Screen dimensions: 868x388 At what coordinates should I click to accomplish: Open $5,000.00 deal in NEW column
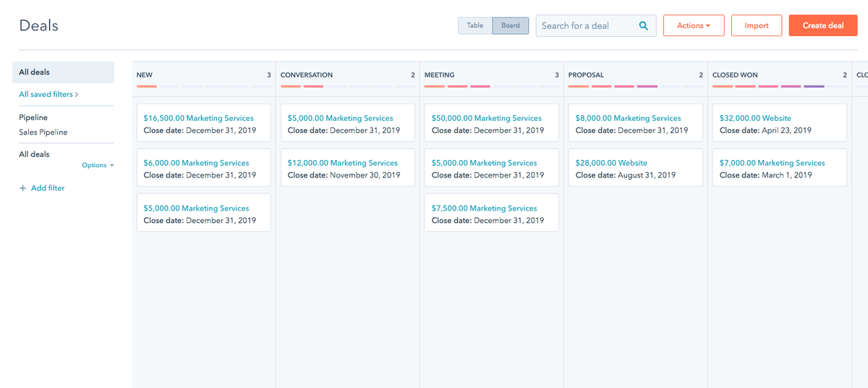pyautogui.click(x=196, y=208)
